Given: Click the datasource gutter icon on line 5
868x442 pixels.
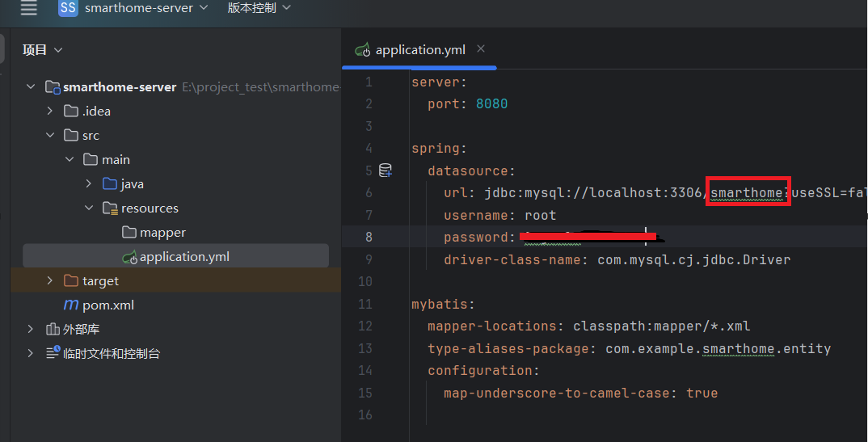Looking at the screenshot, I should (386, 170).
